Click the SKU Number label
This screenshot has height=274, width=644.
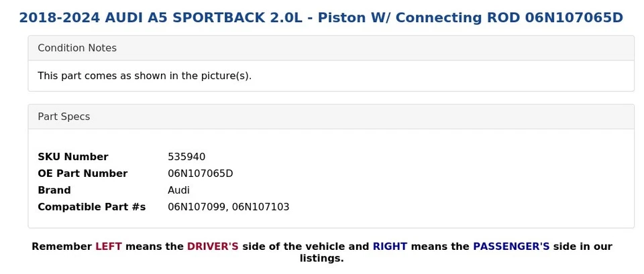pyautogui.click(x=73, y=157)
